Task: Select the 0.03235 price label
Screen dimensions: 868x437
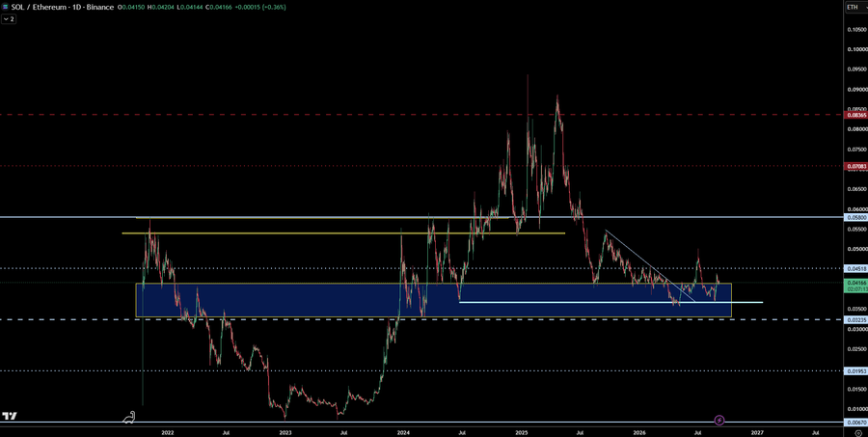Action: point(855,319)
